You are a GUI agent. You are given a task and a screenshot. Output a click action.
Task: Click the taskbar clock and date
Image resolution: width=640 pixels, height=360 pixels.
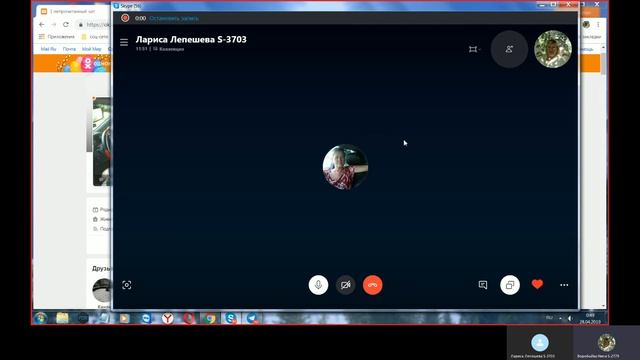click(x=590, y=318)
